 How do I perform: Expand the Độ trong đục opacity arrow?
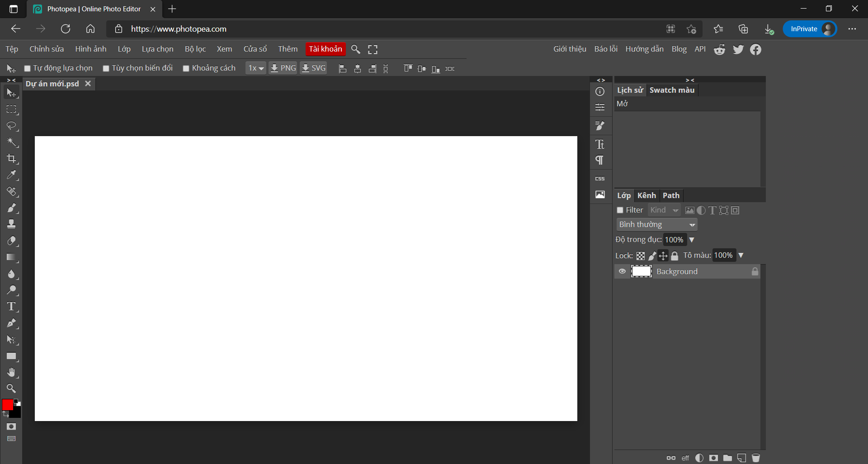692,240
